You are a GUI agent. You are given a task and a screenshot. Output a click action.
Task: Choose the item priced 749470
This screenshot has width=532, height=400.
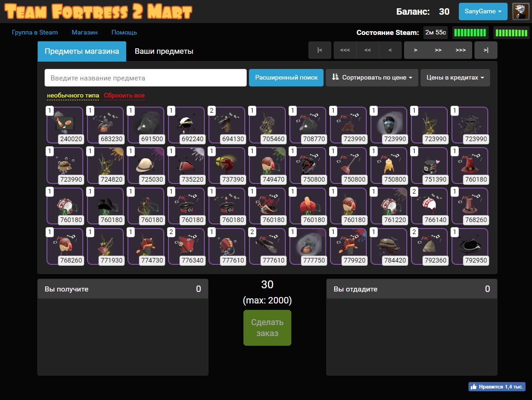click(267, 166)
